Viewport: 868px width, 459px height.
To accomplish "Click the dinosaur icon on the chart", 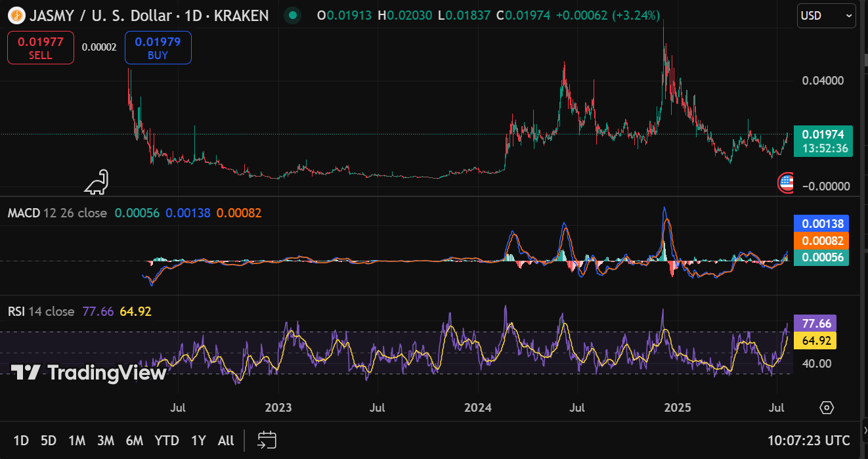I will 97,182.
